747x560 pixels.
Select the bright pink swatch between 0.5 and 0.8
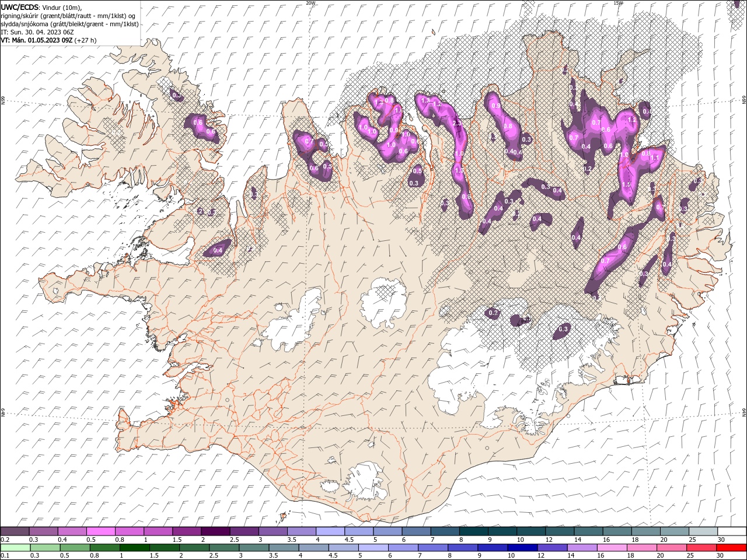(100, 531)
